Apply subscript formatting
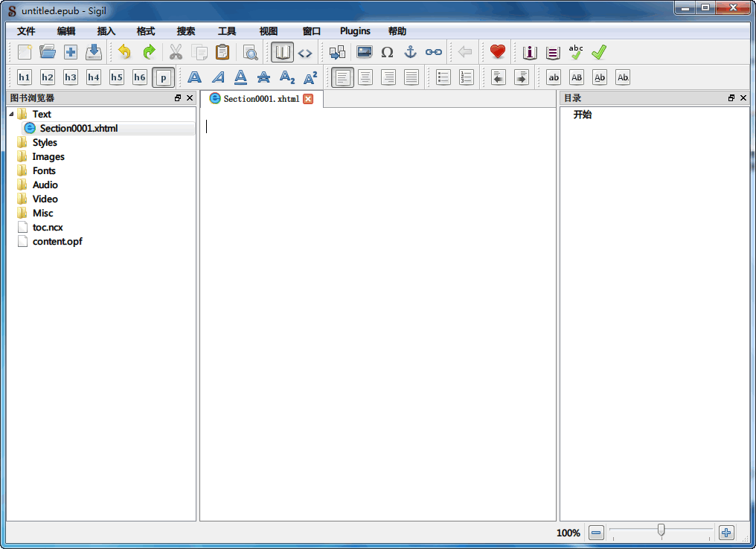This screenshot has height=549, width=756. 287,77
